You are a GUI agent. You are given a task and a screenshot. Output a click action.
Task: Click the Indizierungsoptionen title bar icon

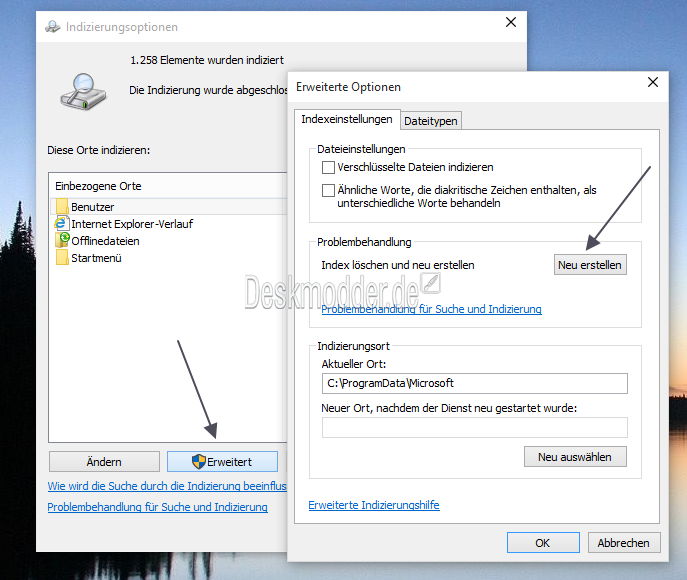[53, 27]
